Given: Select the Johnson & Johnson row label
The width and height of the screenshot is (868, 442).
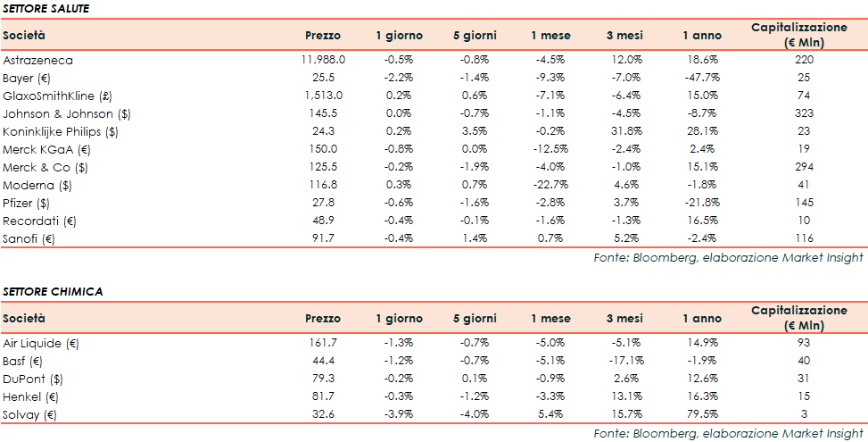Looking at the screenshot, I should [60, 113].
